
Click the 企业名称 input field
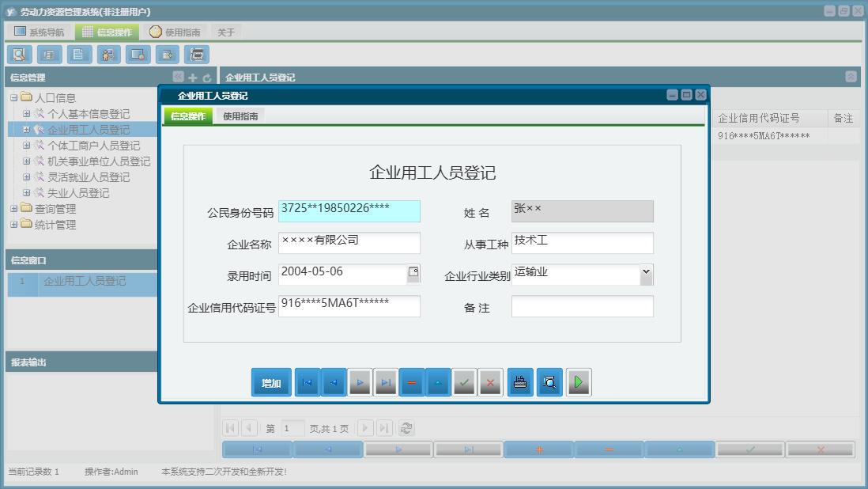(x=349, y=243)
